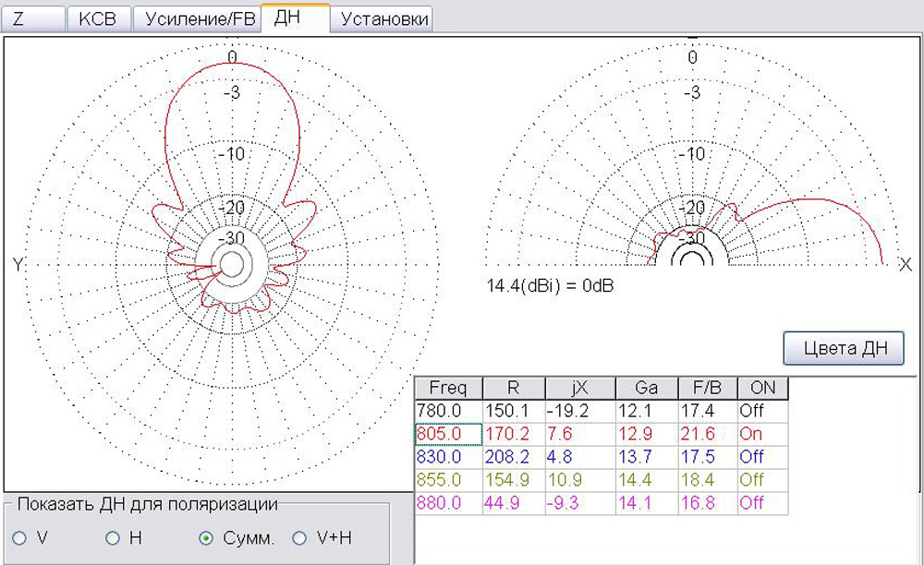The width and height of the screenshot is (924, 565).
Task: Switch to the Z tab
Action: (x=33, y=19)
